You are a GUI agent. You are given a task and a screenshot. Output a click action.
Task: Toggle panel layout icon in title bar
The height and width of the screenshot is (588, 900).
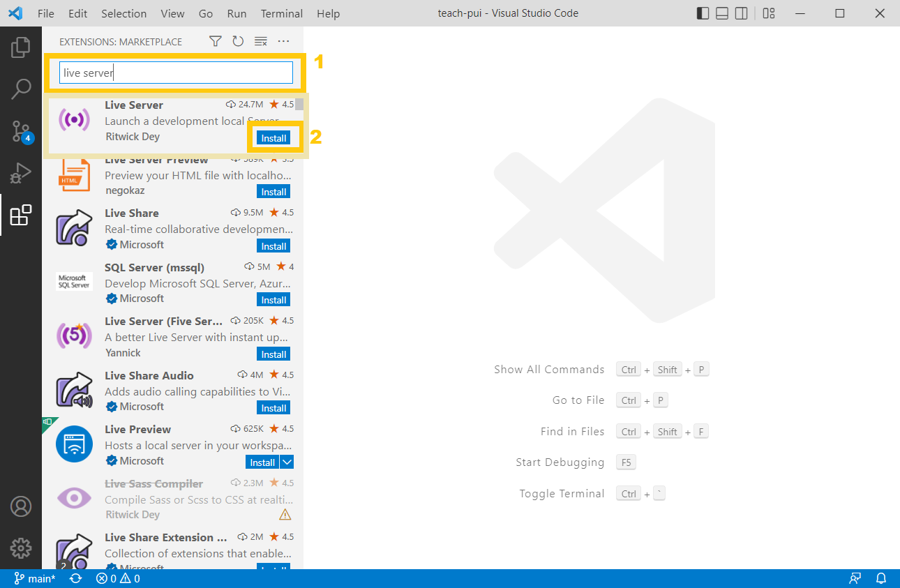pos(723,13)
